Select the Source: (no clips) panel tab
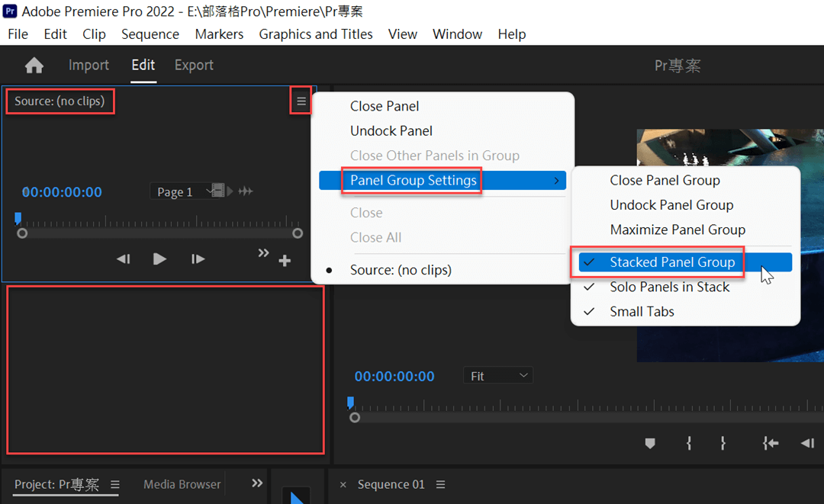Viewport: 824px width, 504px height. pyautogui.click(x=60, y=101)
